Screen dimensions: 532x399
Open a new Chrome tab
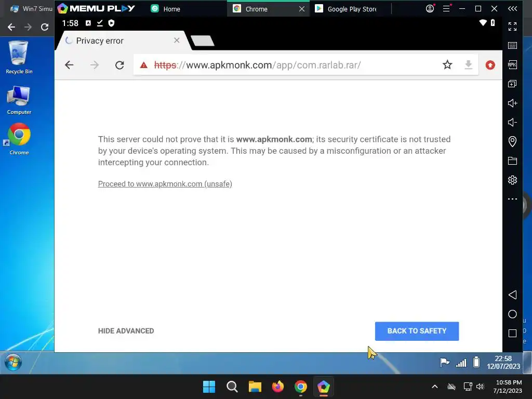coord(202,41)
